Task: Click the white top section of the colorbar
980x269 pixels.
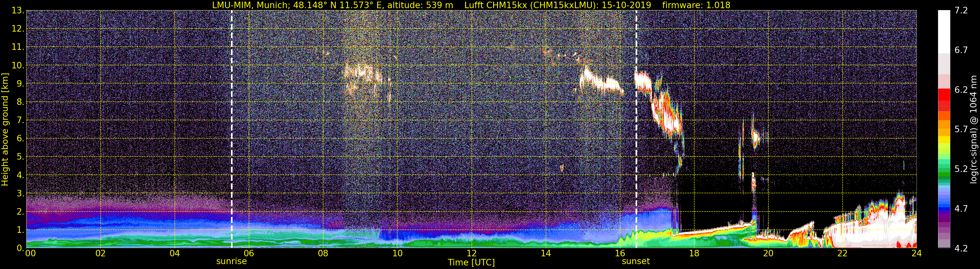Action: 944,31
